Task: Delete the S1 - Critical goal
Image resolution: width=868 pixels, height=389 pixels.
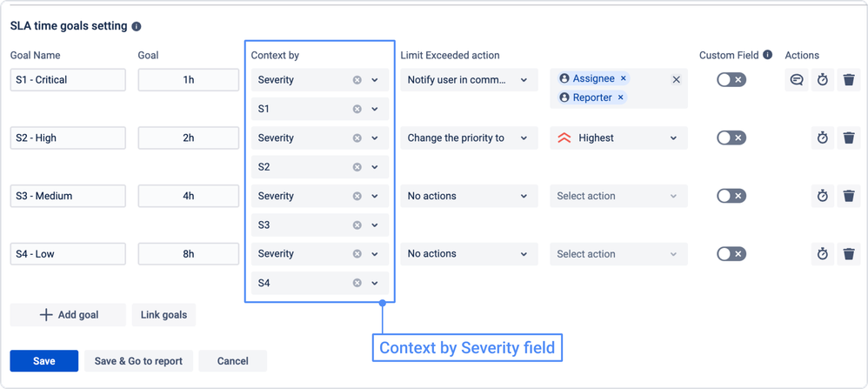Action: [x=849, y=80]
